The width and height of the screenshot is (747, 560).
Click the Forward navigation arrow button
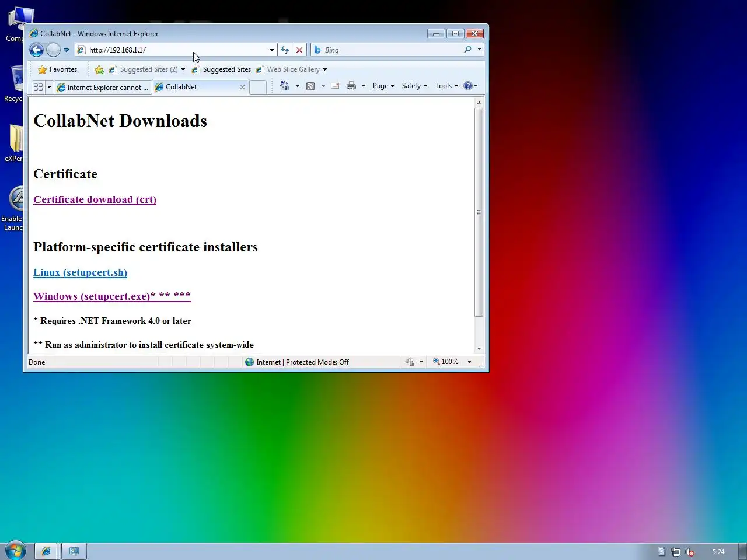click(x=53, y=50)
